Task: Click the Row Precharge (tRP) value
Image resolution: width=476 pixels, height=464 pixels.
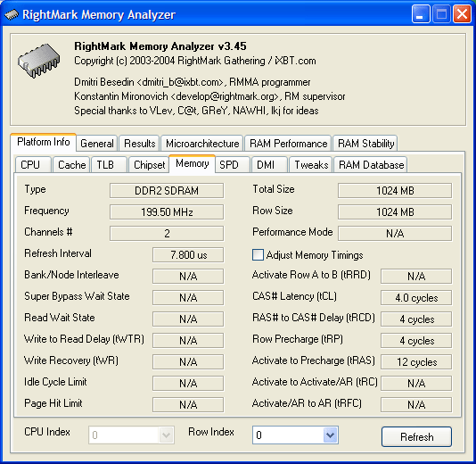Action: click(x=416, y=340)
